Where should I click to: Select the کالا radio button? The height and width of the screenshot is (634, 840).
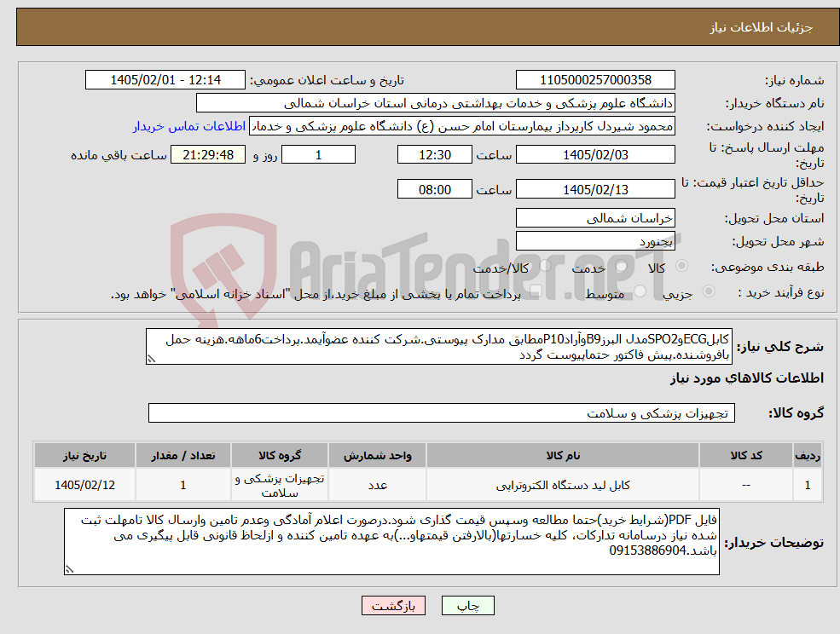(682, 266)
